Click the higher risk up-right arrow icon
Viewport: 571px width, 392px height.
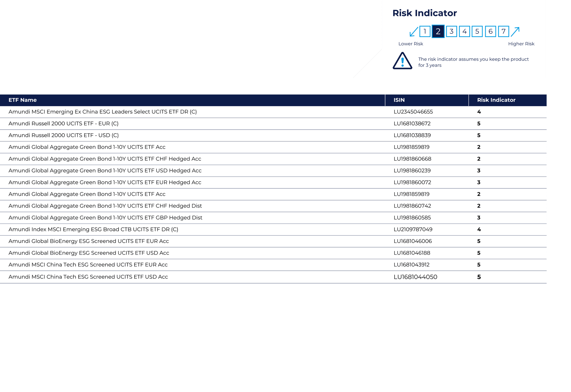click(515, 32)
